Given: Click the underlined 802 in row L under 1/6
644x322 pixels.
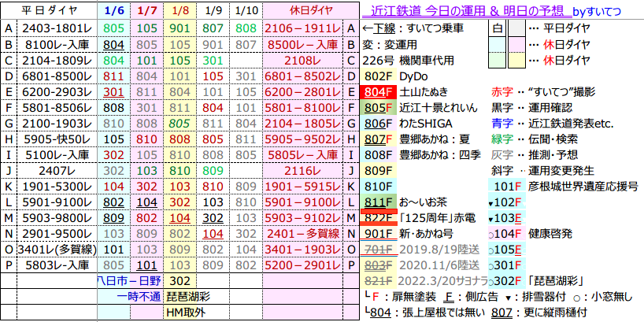Looking at the screenshot, I should [114, 203].
